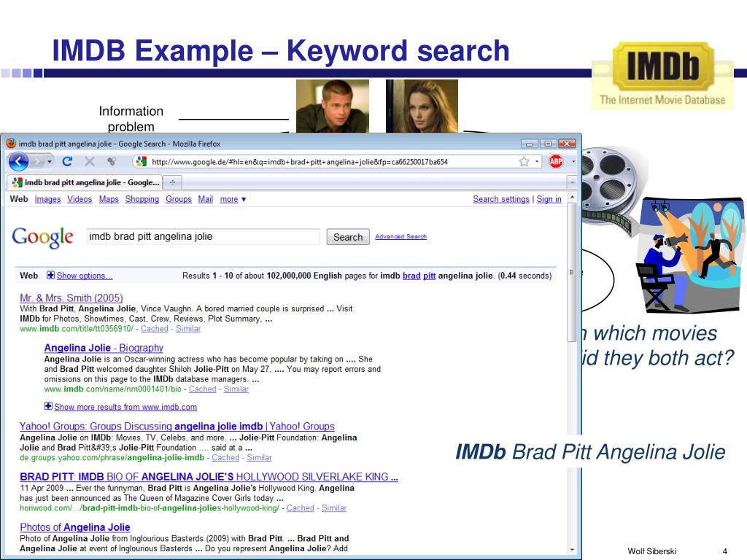Click the Firefox logo in title bar

point(11,144)
